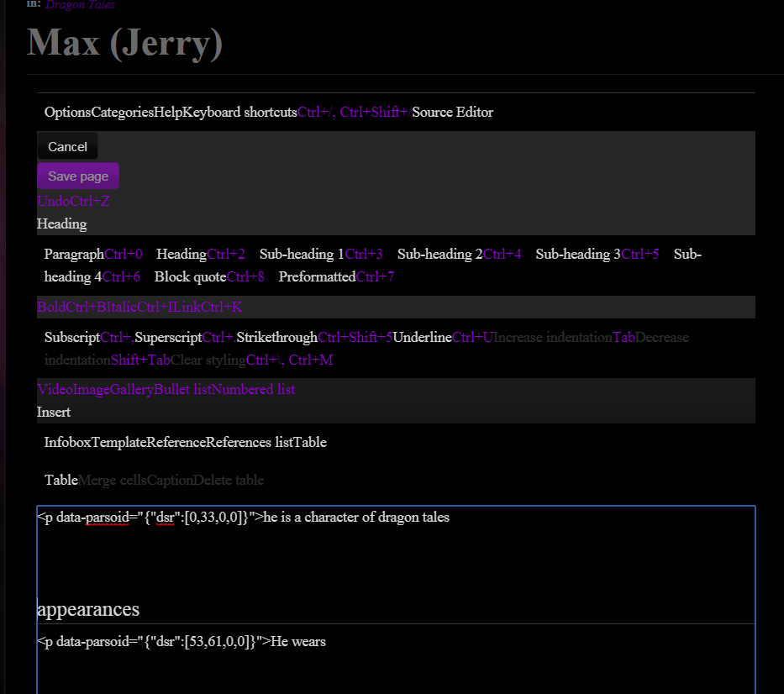Open the Dragon Tales category link
The width and height of the screenshot is (784, 694).
[80, 5]
